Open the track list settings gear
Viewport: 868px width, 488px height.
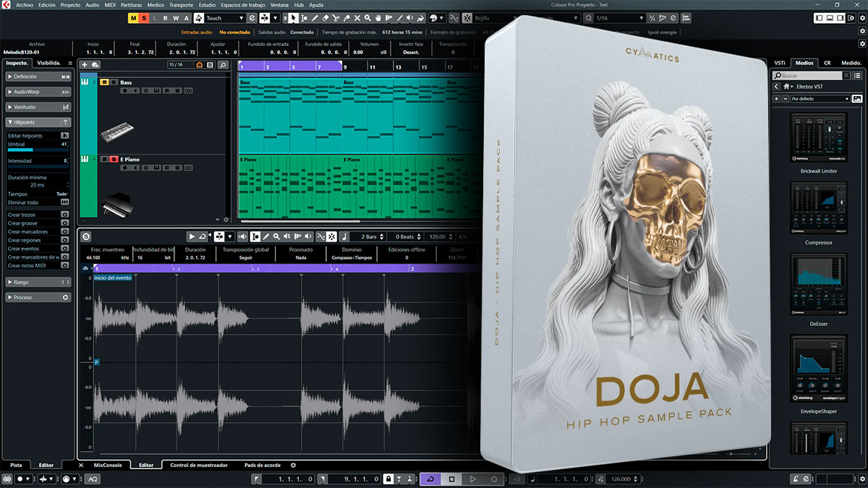point(226,219)
